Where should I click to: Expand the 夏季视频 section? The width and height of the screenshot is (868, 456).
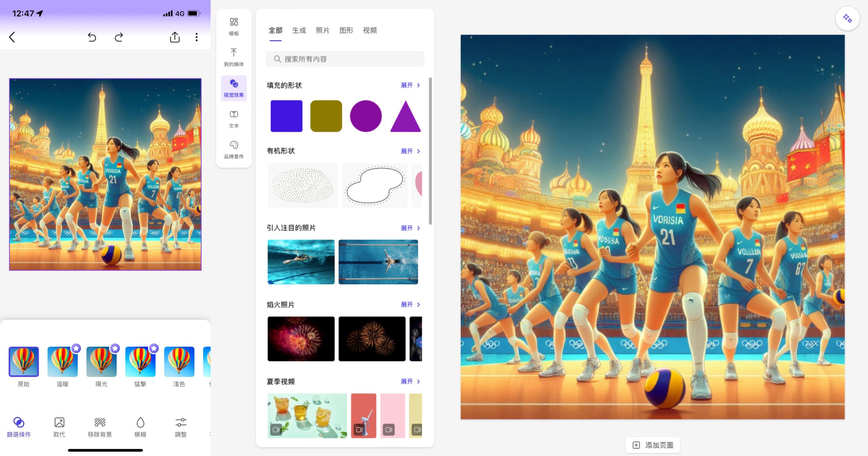pos(410,381)
